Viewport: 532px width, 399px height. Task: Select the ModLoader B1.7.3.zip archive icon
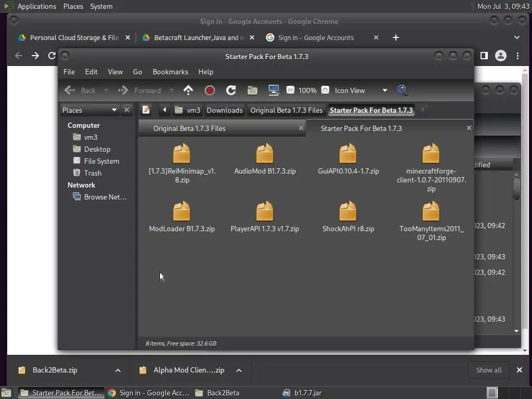coord(182,211)
